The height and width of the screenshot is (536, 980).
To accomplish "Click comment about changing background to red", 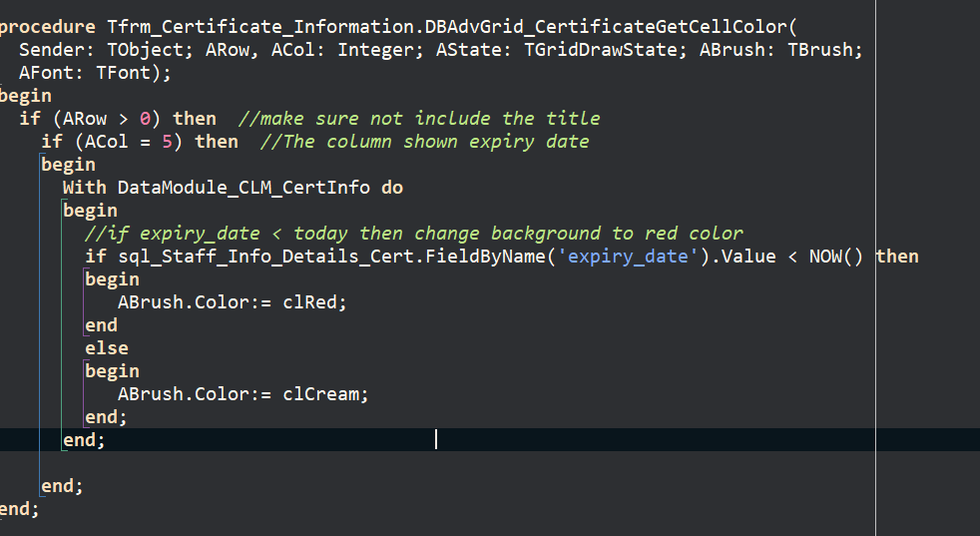I will pyautogui.click(x=414, y=234).
